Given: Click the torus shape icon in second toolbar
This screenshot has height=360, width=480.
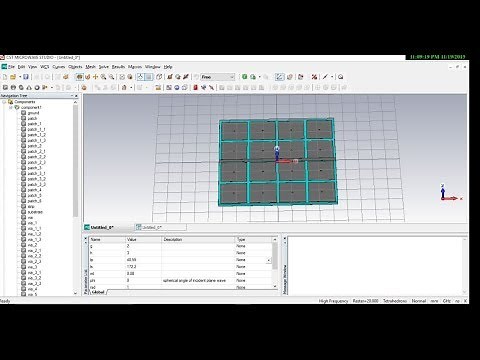Looking at the screenshot, I should pos(37,87).
